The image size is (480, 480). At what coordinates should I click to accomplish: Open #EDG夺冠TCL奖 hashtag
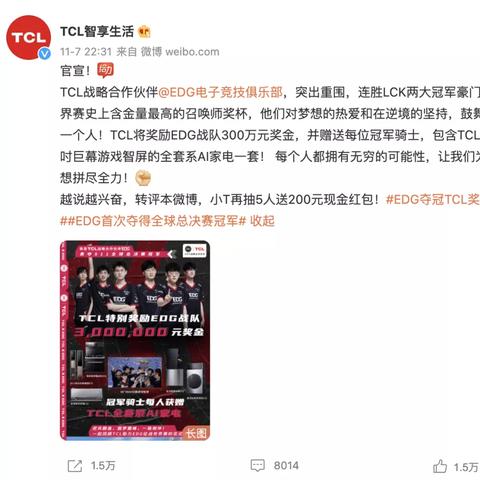point(433,199)
